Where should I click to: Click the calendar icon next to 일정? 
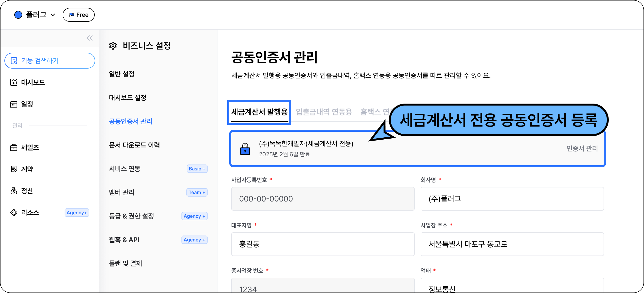(x=14, y=104)
